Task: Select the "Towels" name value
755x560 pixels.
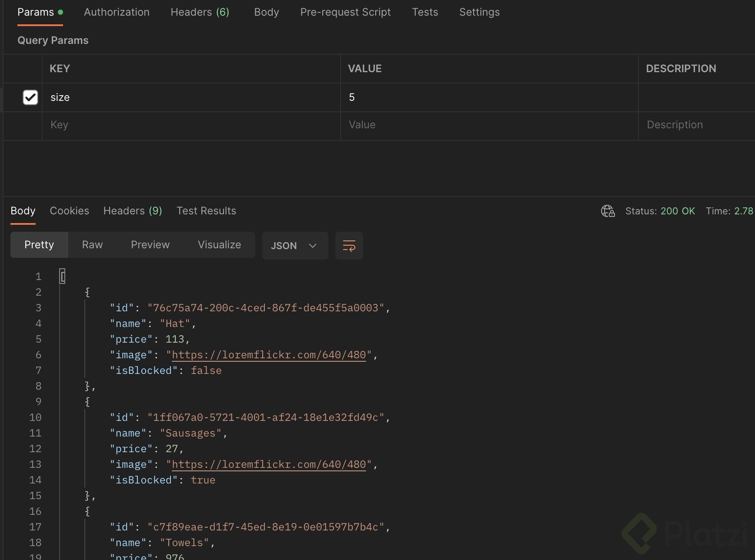Action: [184, 543]
